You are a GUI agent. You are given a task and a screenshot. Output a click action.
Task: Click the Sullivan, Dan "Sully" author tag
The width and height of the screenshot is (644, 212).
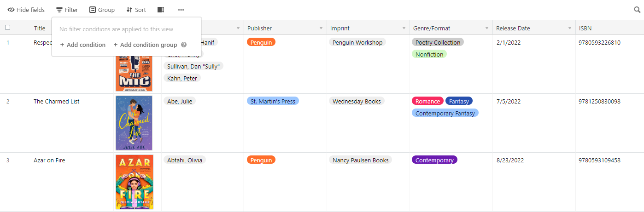pyautogui.click(x=193, y=66)
